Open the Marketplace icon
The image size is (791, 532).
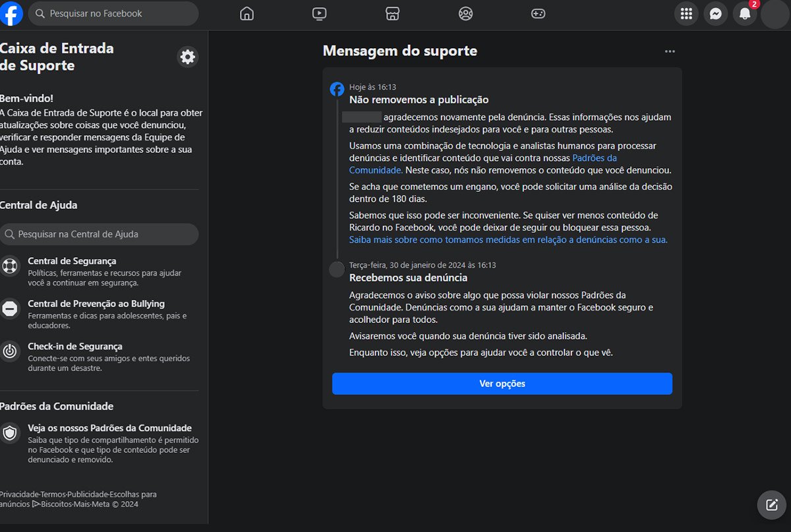392,13
